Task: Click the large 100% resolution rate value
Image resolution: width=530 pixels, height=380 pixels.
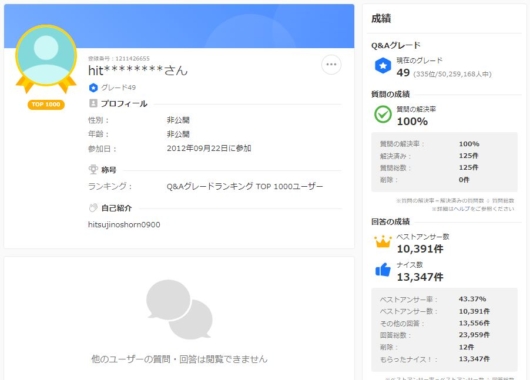Action: (x=412, y=121)
